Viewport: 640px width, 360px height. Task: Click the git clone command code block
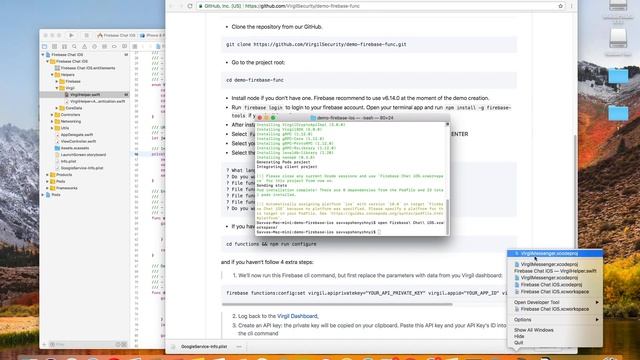[x=369, y=44]
